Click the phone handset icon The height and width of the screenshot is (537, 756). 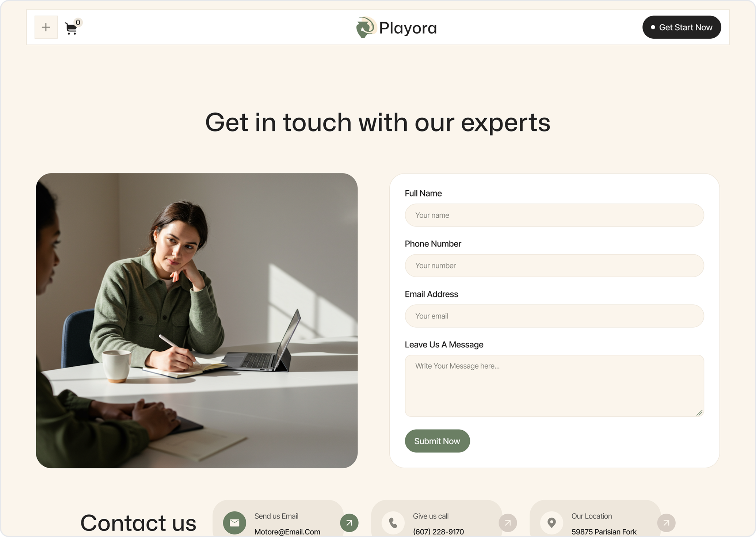click(x=393, y=523)
